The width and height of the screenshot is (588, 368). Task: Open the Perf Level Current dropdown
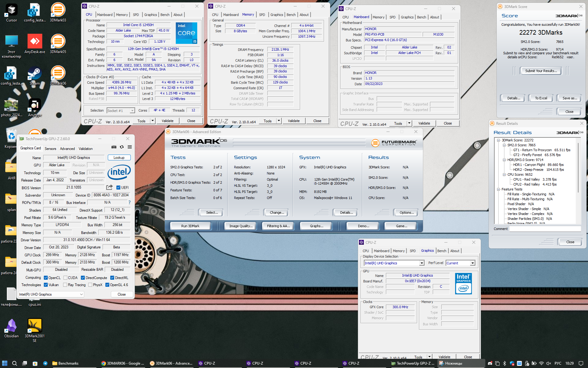coord(460,263)
